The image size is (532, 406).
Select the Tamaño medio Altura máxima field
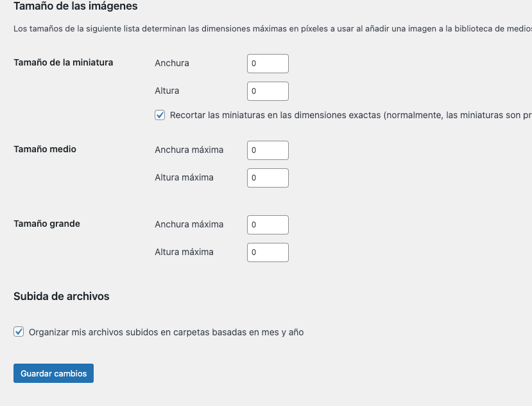point(268,178)
